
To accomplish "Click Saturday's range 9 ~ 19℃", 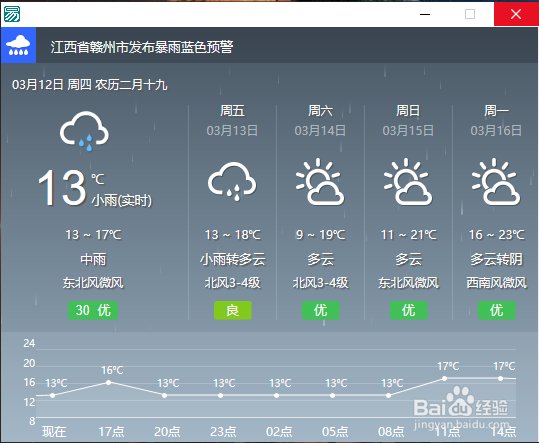I will 321,235.
